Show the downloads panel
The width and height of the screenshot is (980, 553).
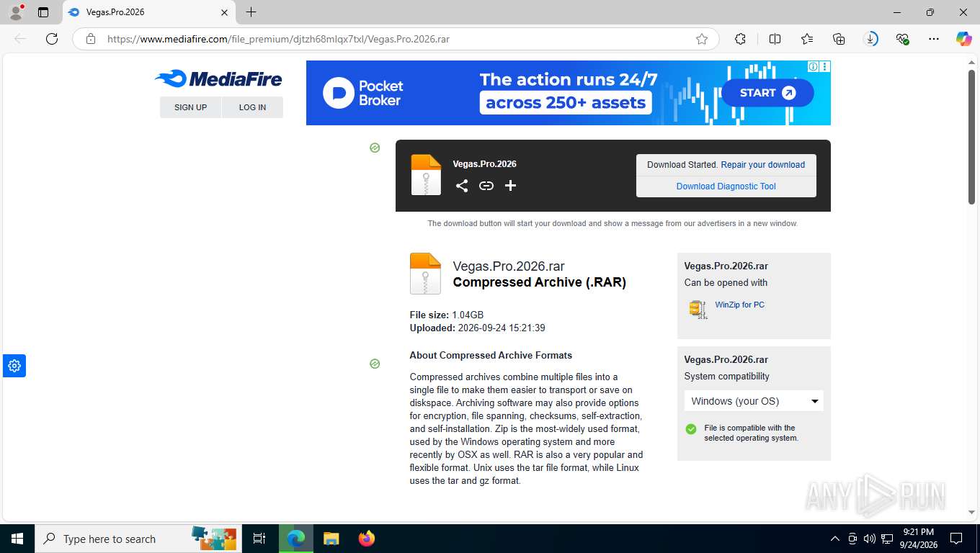(871, 39)
